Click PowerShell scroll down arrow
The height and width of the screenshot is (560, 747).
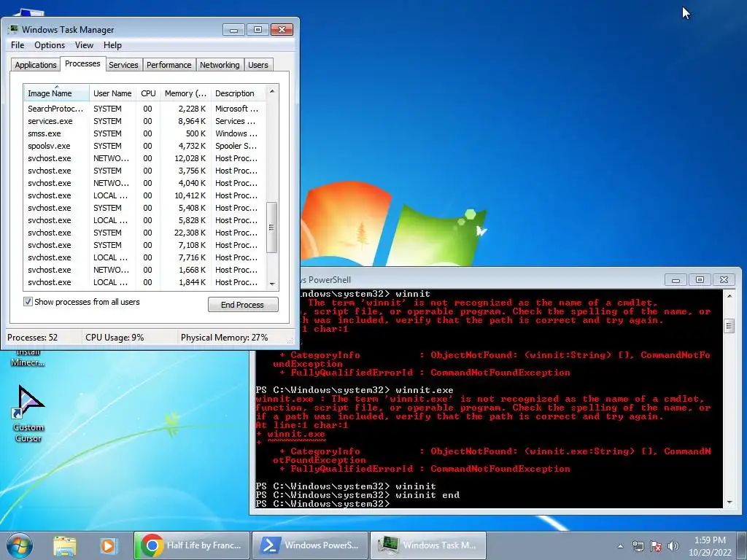(729, 502)
